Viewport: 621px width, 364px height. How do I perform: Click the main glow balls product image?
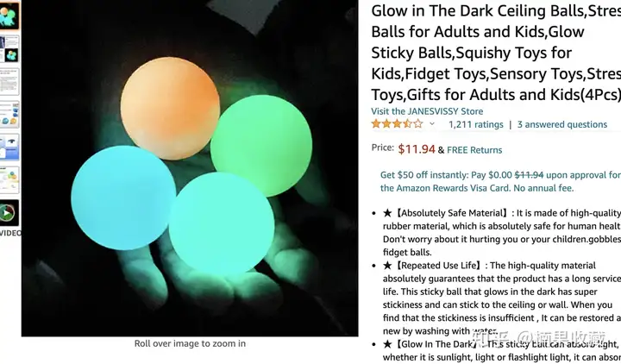190,168
